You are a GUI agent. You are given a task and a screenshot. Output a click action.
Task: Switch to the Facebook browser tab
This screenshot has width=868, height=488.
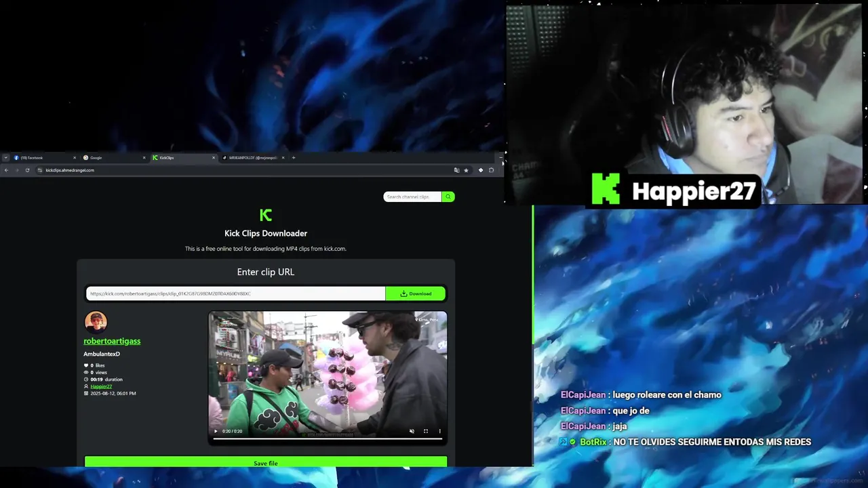45,157
